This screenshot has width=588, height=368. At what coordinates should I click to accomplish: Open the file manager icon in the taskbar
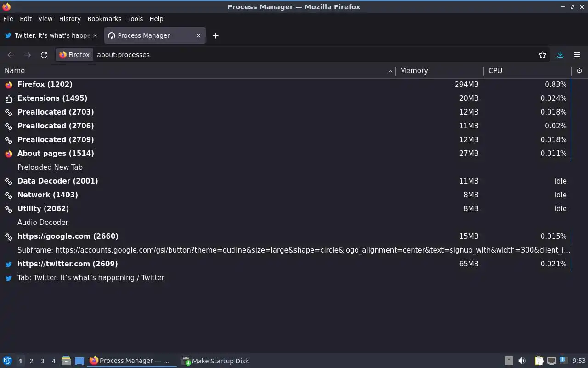[x=66, y=361]
